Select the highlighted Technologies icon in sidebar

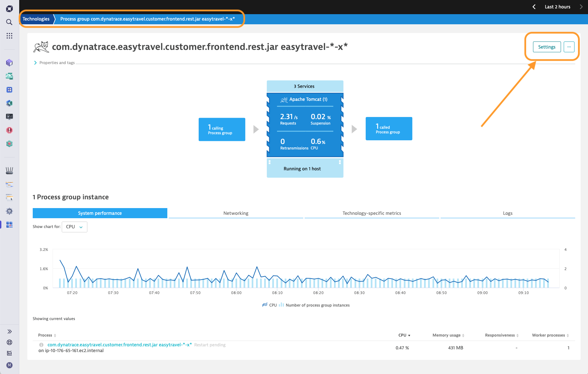tap(9, 225)
